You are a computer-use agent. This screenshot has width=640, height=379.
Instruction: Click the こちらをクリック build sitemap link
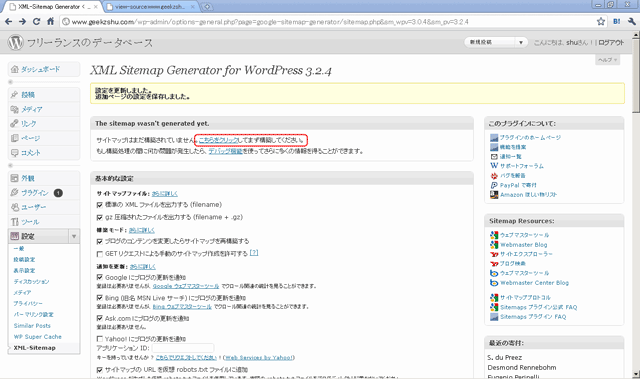(218, 140)
